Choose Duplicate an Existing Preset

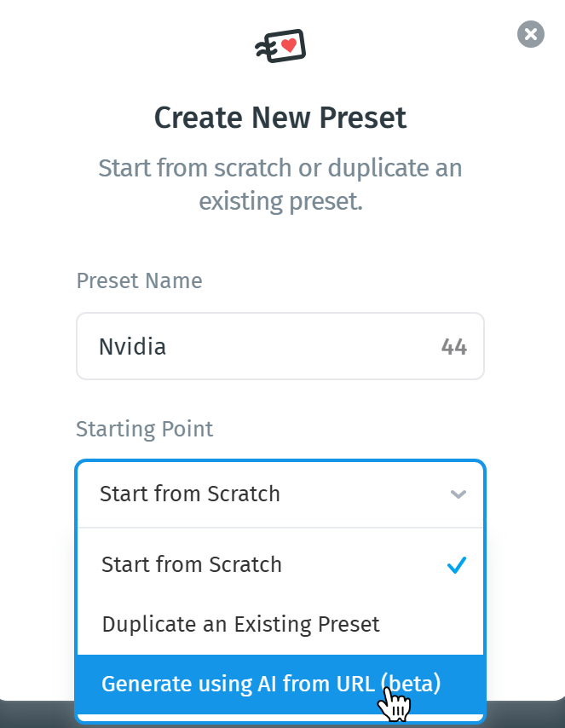pos(240,624)
